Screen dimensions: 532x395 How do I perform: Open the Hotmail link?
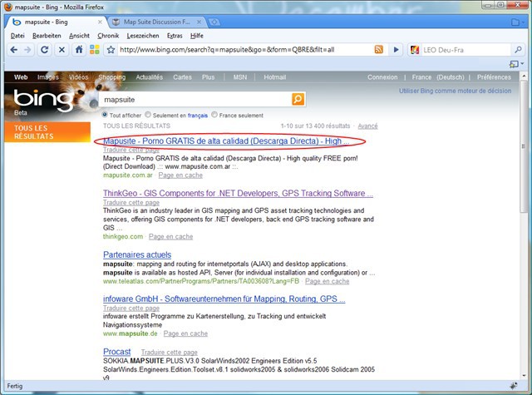(275, 77)
